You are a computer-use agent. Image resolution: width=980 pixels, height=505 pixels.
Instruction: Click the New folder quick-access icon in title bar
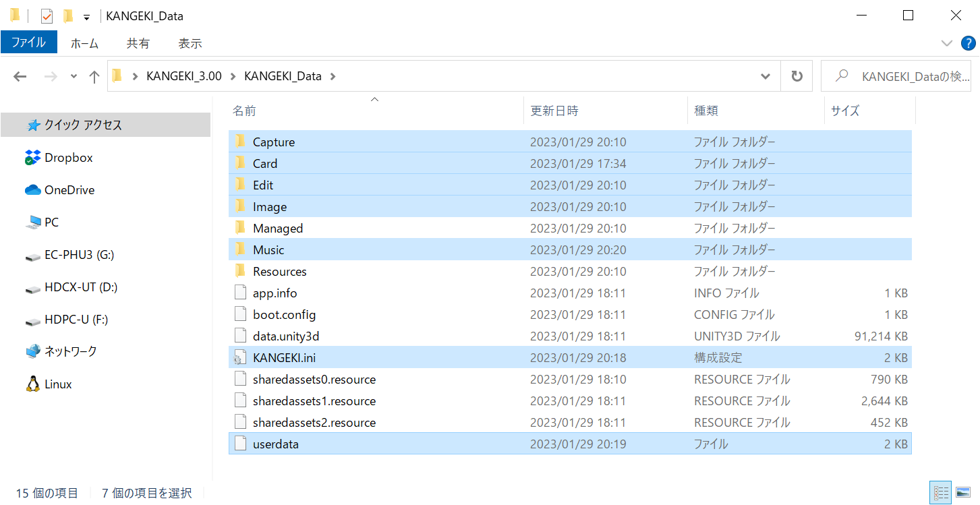tap(68, 16)
